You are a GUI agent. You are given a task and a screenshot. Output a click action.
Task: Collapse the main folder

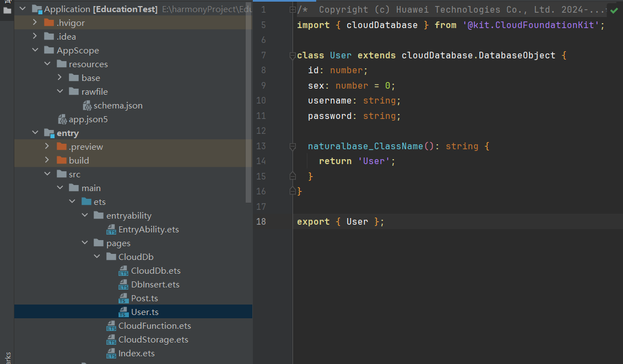(60, 188)
